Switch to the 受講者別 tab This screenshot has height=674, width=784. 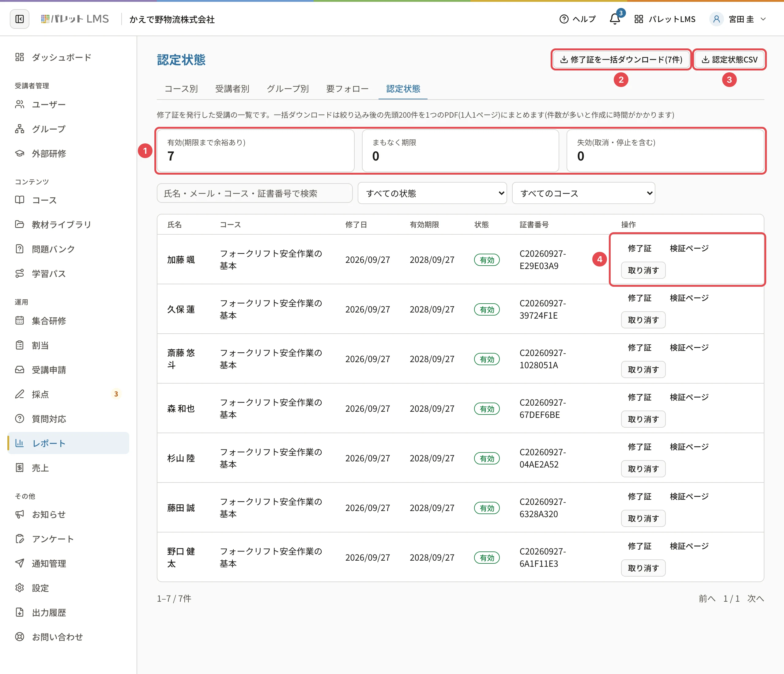pyautogui.click(x=232, y=89)
